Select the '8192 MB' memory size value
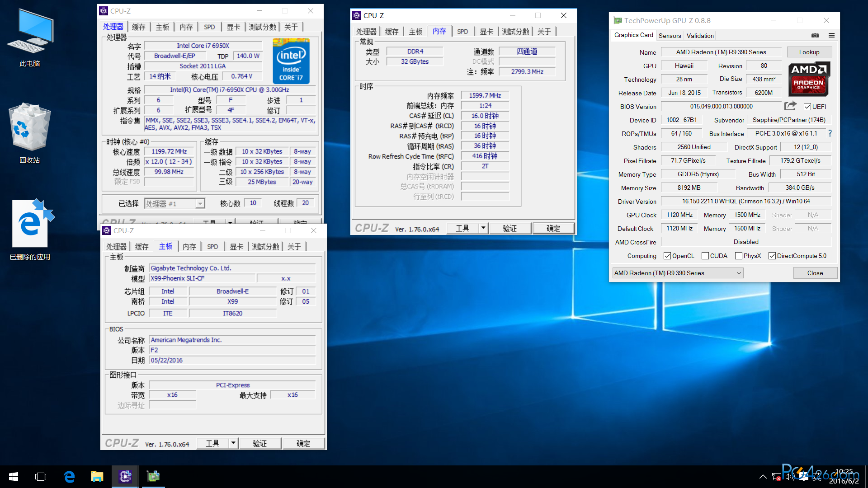 (x=689, y=188)
